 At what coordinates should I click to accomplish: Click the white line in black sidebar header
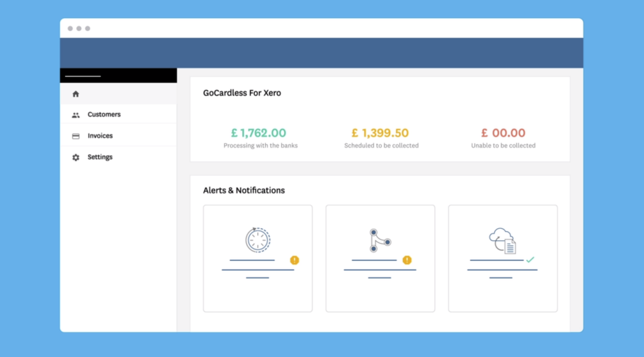(82, 76)
